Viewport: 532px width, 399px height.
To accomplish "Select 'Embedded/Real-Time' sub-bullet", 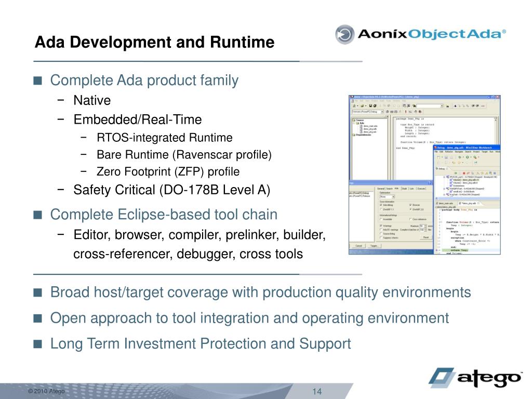I will [x=137, y=119].
